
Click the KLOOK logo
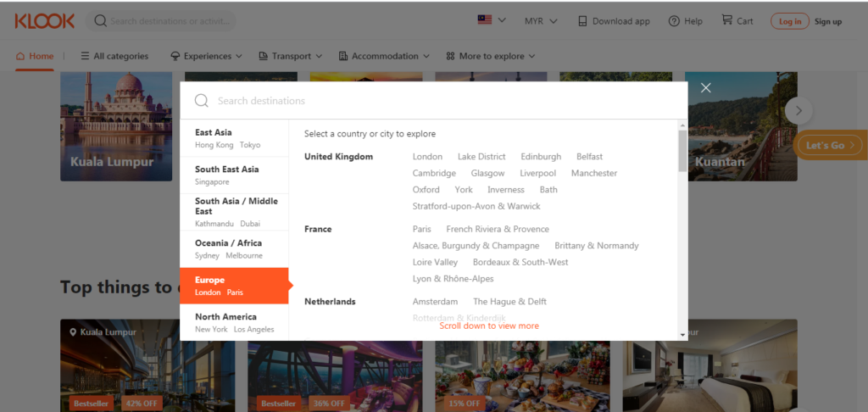(x=45, y=21)
